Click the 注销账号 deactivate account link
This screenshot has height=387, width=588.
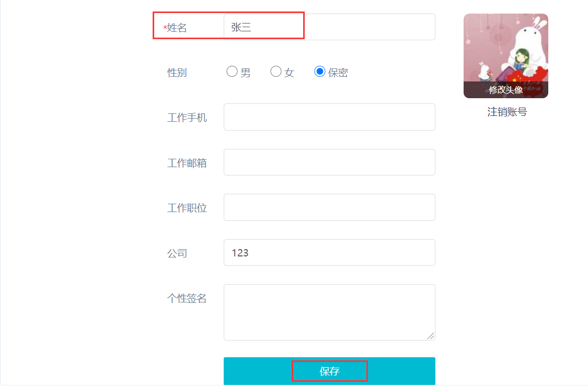[x=505, y=111]
